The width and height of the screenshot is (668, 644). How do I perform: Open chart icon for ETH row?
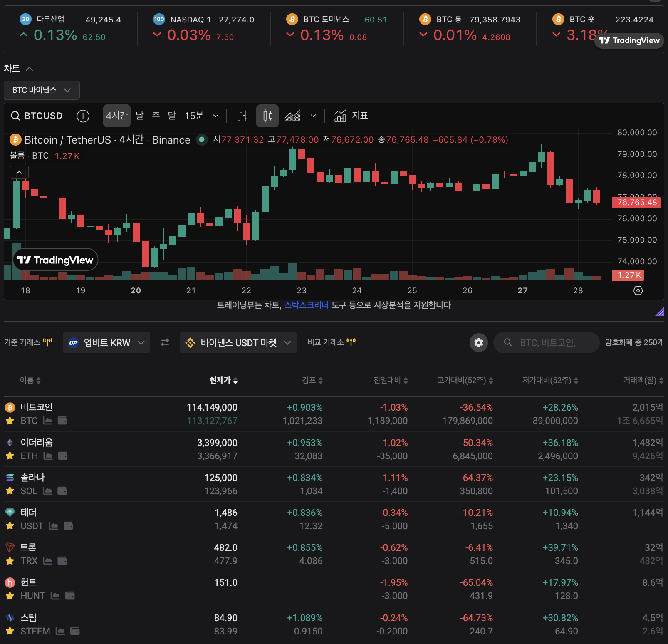tap(48, 456)
